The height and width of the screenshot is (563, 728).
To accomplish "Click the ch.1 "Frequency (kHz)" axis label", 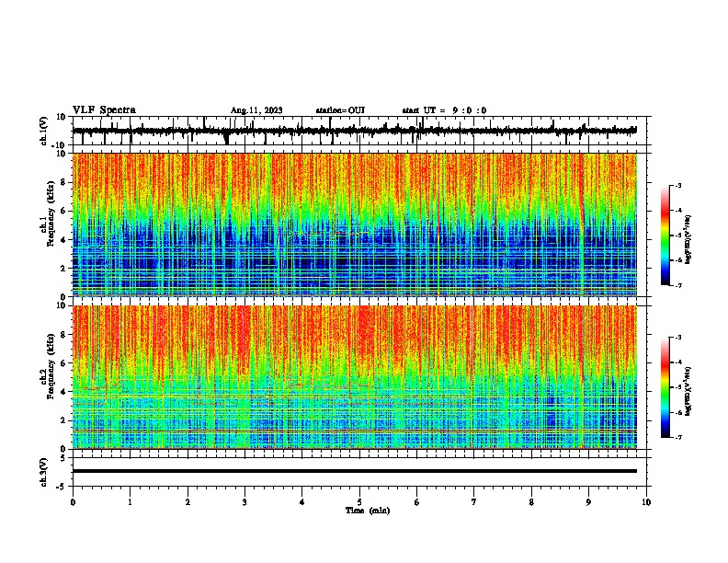I will (x=51, y=213).
